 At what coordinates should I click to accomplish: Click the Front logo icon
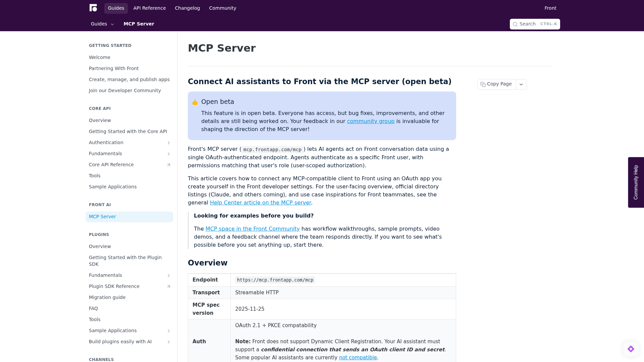pos(93,8)
